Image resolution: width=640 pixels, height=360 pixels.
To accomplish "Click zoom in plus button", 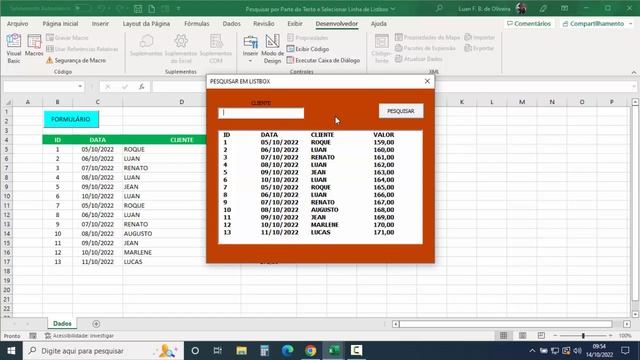I will (610, 336).
